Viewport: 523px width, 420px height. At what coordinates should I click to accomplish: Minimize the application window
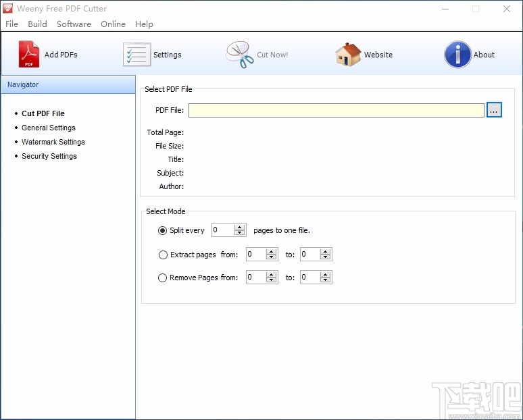(445, 9)
